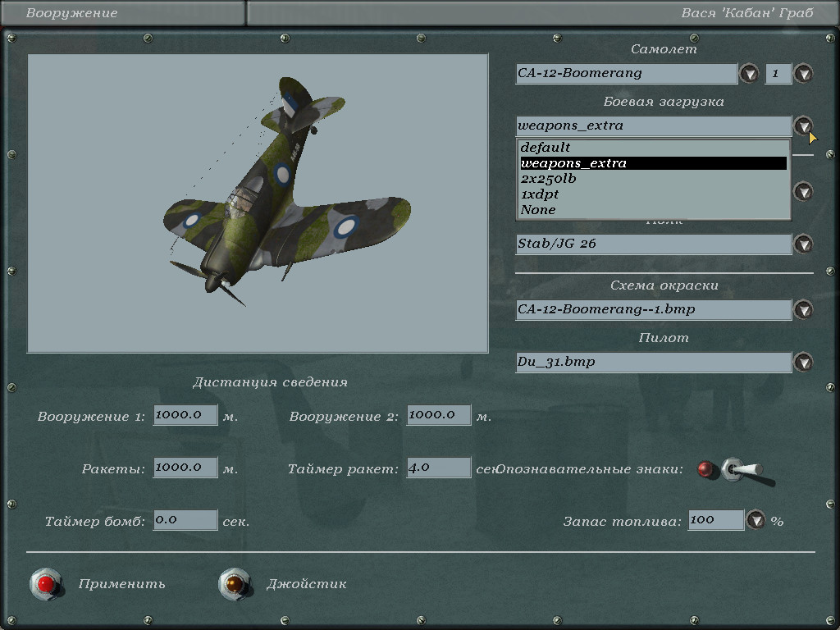The height and width of the screenshot is (630, 840).
Task: Click the Boomerang aircraft 3D preview
Action: (x=258, y=203)
